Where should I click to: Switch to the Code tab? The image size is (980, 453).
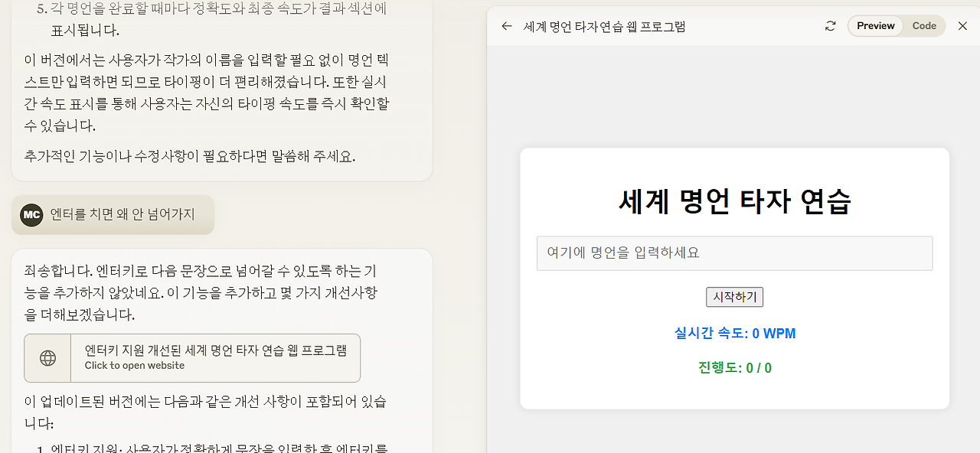click(924, 26)
